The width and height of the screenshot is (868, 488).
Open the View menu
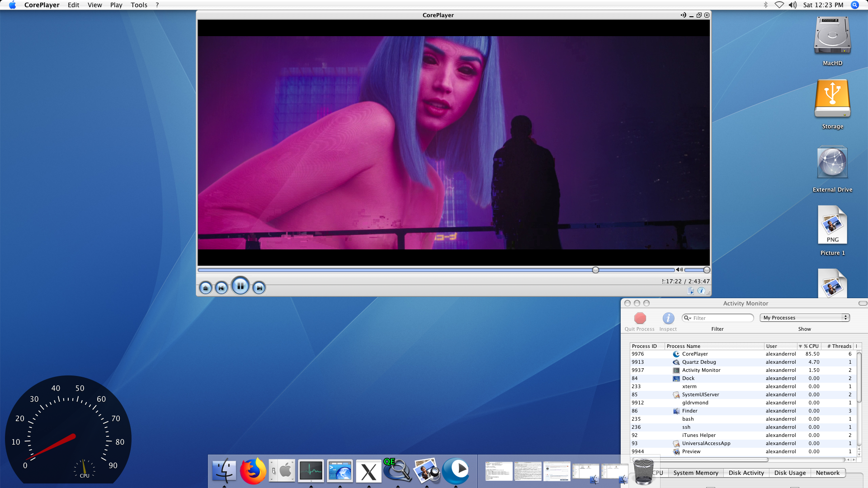pyautogui.click(x=94, y=5)
